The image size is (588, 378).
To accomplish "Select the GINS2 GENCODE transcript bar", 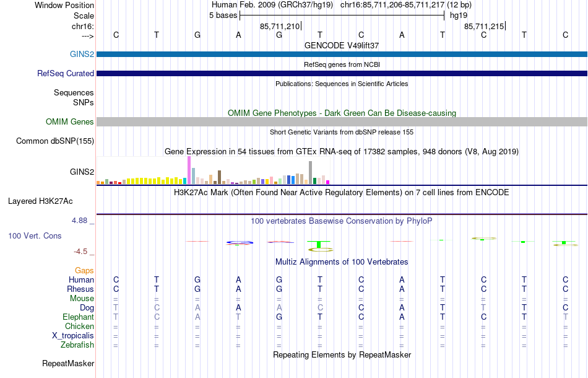I will 342,54.
